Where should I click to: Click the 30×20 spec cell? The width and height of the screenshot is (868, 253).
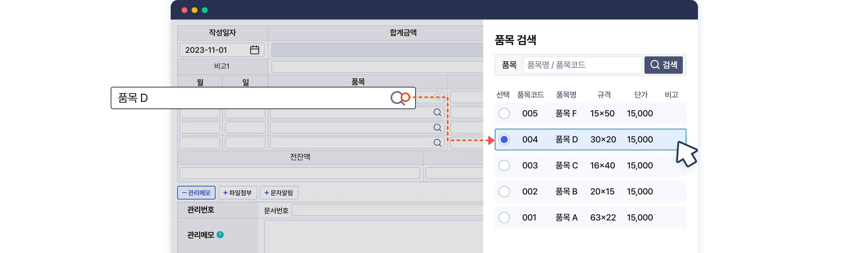click(603, 140)
